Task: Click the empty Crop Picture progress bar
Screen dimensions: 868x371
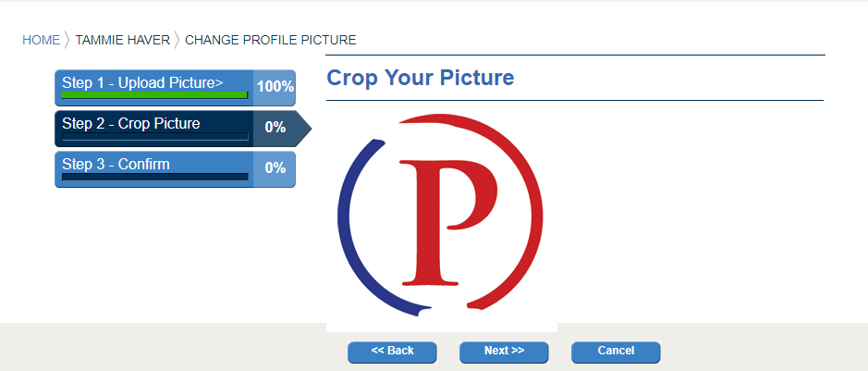Action: pyautogui.click(x=154, y=136)
